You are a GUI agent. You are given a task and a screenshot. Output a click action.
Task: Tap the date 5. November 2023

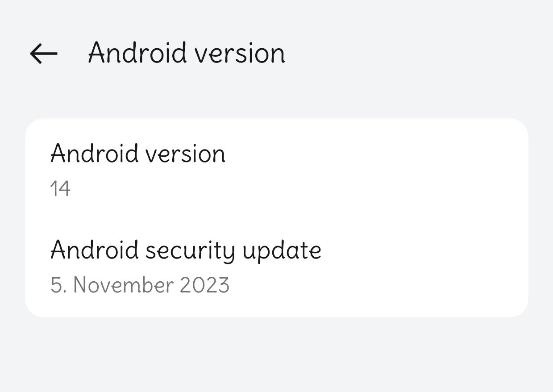[140, 285]
